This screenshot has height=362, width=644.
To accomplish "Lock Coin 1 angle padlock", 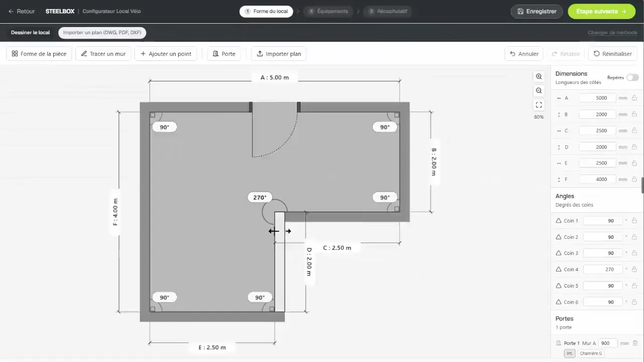I will pos(634,221).
